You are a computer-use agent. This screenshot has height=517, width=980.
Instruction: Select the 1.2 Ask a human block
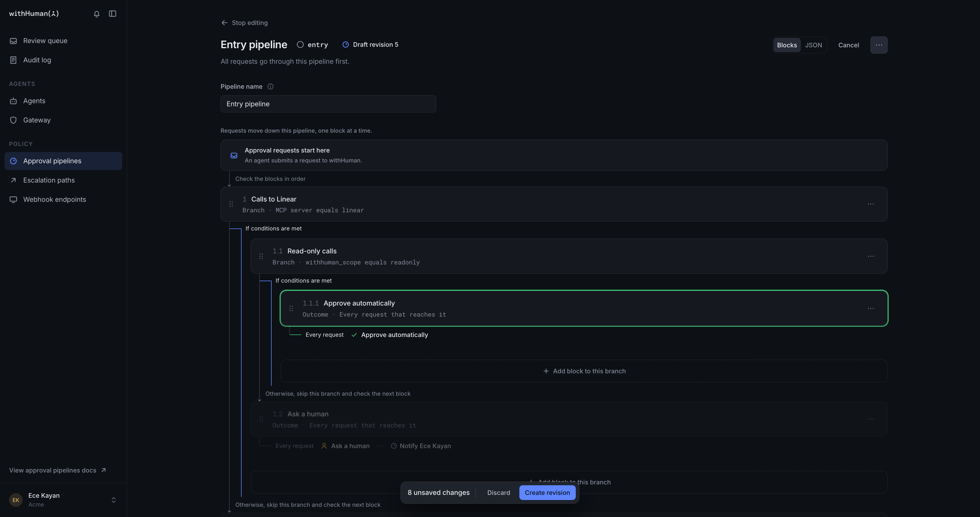point(569,419)
